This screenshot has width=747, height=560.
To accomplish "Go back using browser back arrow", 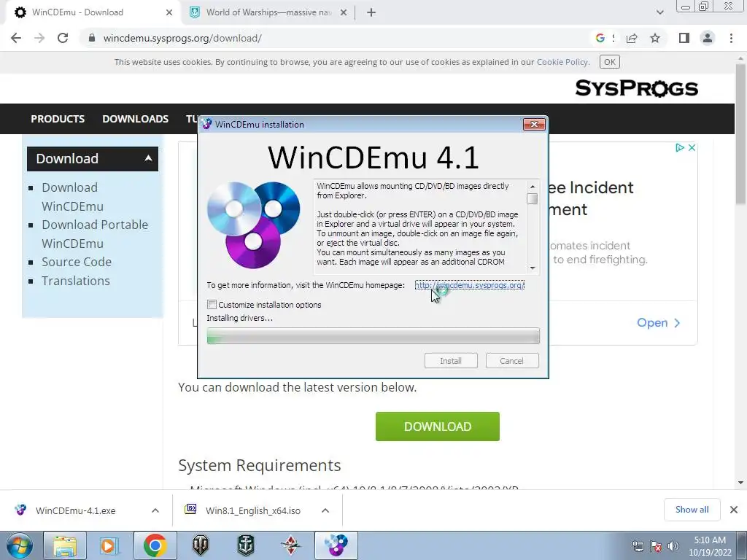I will 16,38.
